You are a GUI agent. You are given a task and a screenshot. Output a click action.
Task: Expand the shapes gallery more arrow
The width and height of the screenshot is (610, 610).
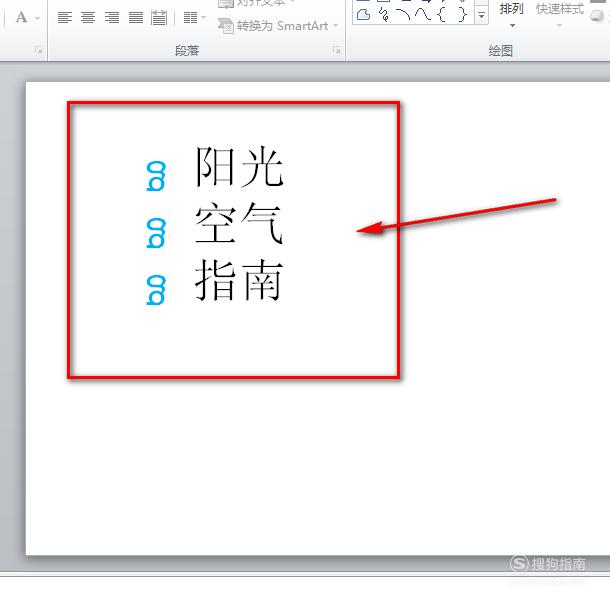click(482, 16)
